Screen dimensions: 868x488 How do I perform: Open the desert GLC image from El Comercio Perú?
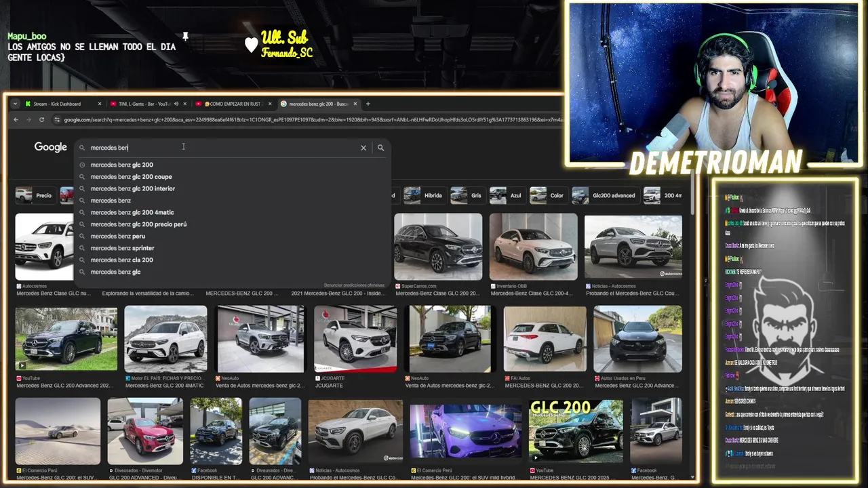[58, 431]
